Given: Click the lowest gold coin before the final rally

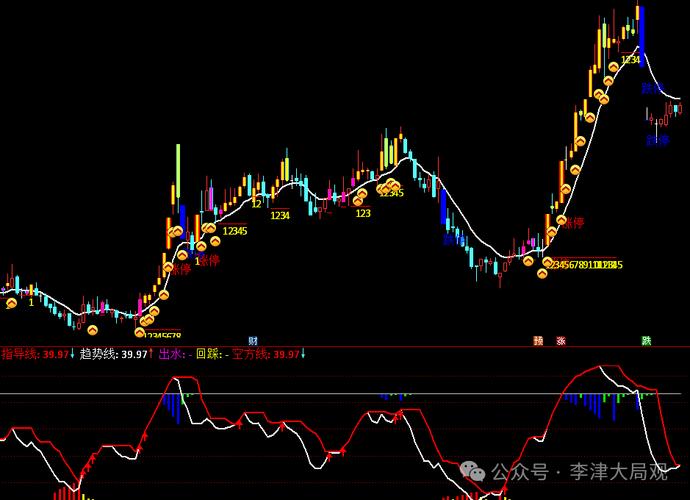Looking at the screenshot, I should click(542, 273).
